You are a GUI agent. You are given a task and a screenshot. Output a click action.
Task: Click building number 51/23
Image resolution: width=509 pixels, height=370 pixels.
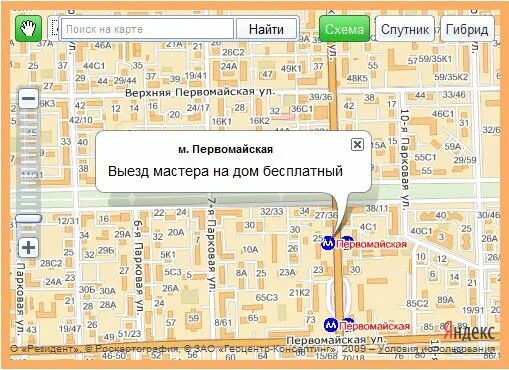pos(130,333)
